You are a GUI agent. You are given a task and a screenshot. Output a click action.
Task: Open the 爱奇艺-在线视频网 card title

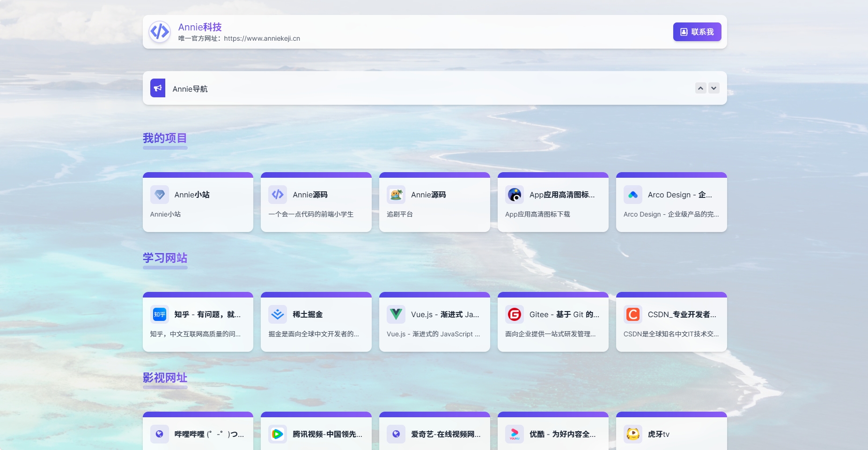[446, 434]
